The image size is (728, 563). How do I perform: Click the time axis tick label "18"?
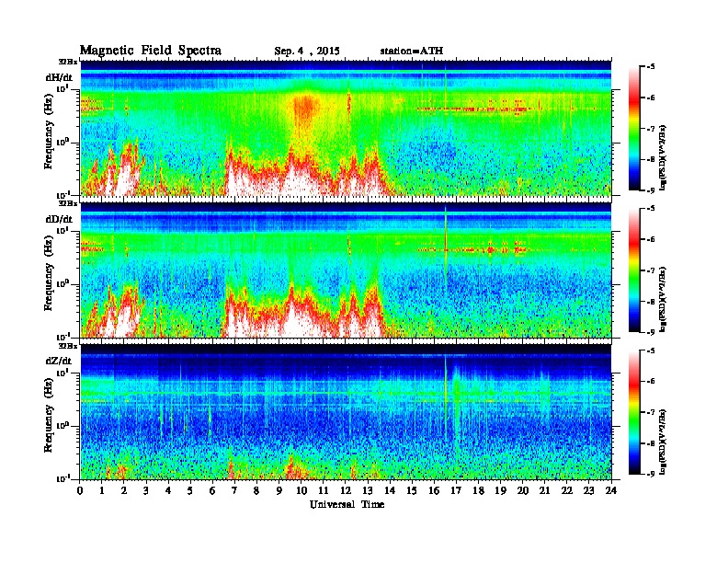[x=478, y=490]
